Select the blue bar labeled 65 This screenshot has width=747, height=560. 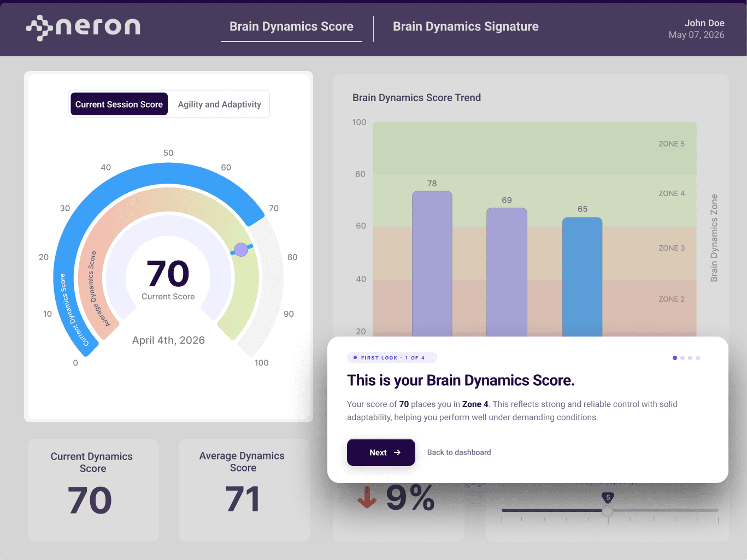pos(583,277)
